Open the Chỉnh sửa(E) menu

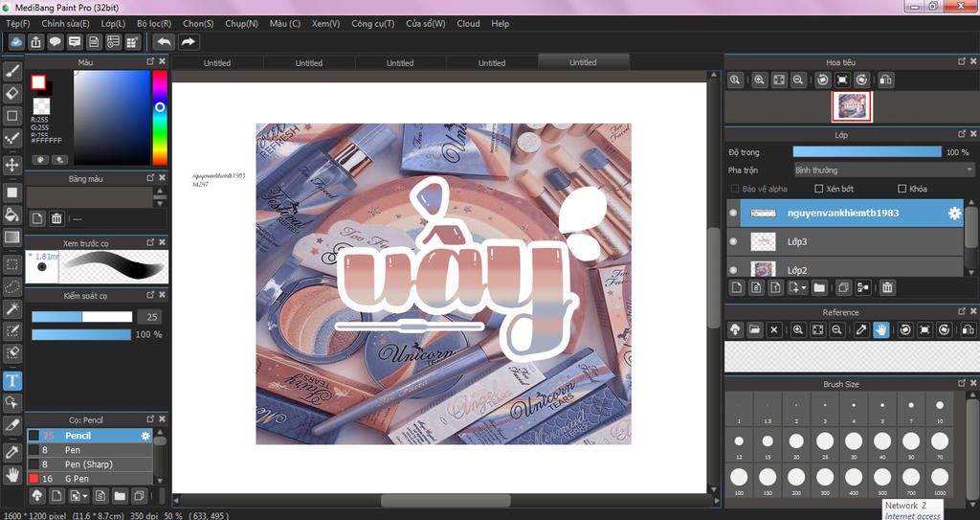[66, 23]
